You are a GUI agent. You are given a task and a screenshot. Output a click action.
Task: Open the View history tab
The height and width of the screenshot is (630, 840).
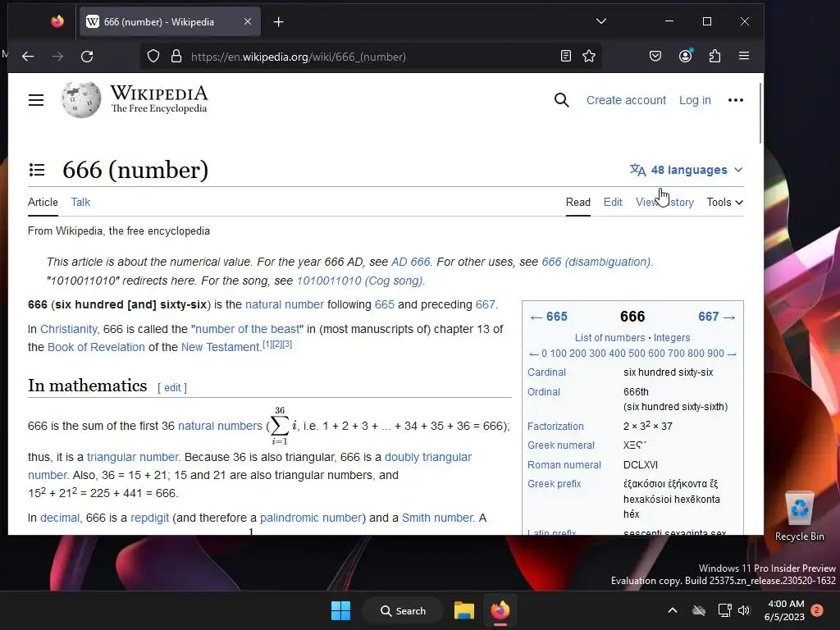tap(664, 202)
